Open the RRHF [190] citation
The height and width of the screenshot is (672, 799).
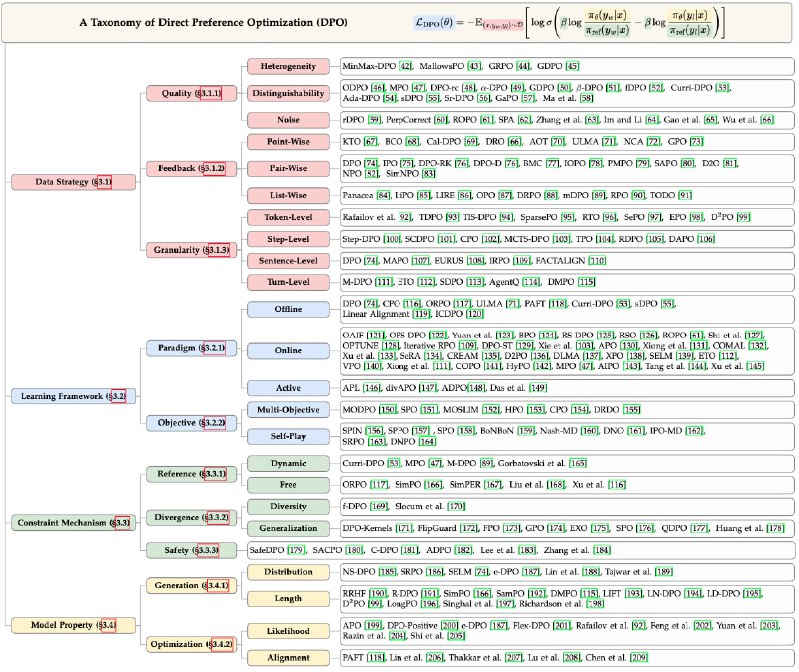point(359,592)
